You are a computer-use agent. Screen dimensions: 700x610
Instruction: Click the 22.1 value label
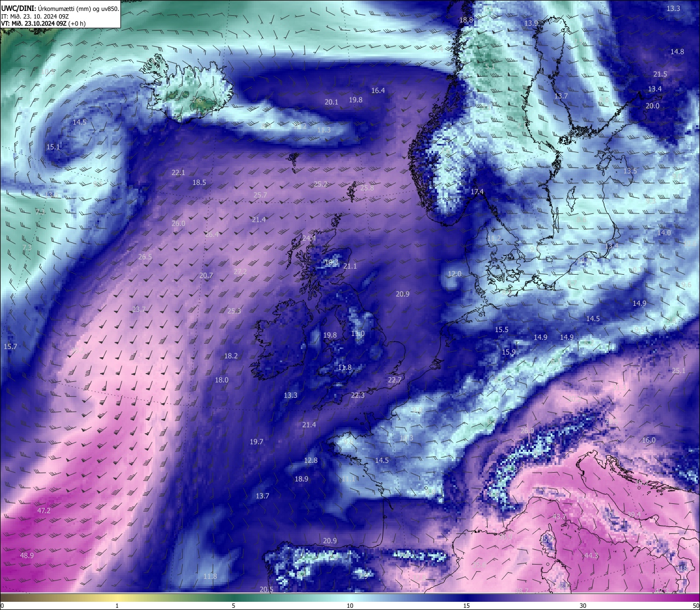[178, 172]
